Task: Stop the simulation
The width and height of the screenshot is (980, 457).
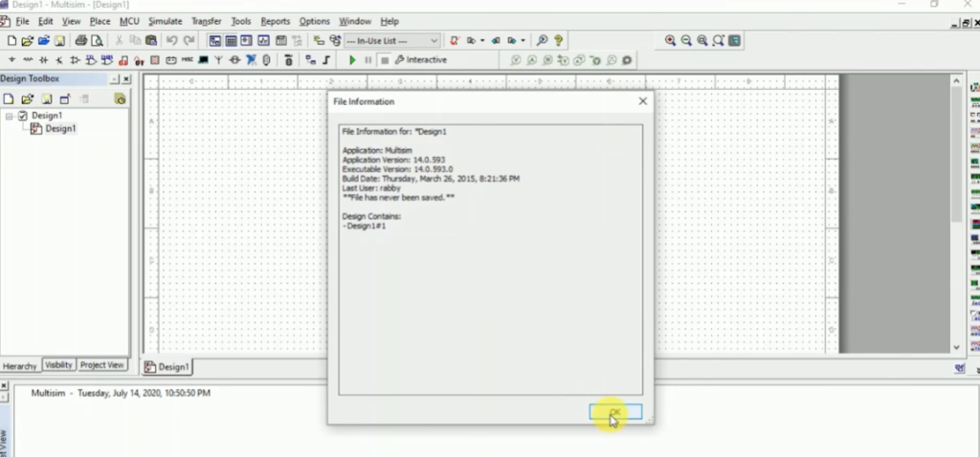Action: click(385, 60)
